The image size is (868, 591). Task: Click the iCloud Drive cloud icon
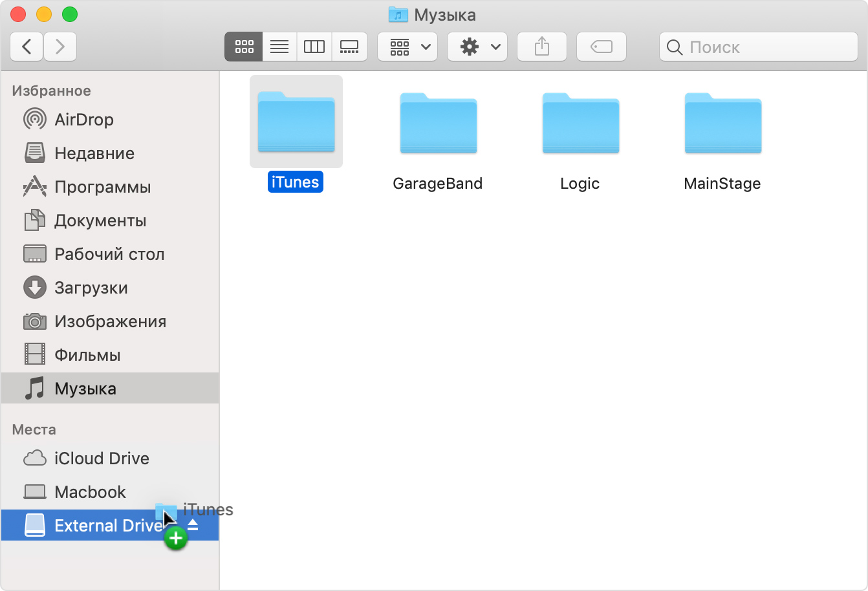(35, 458)
